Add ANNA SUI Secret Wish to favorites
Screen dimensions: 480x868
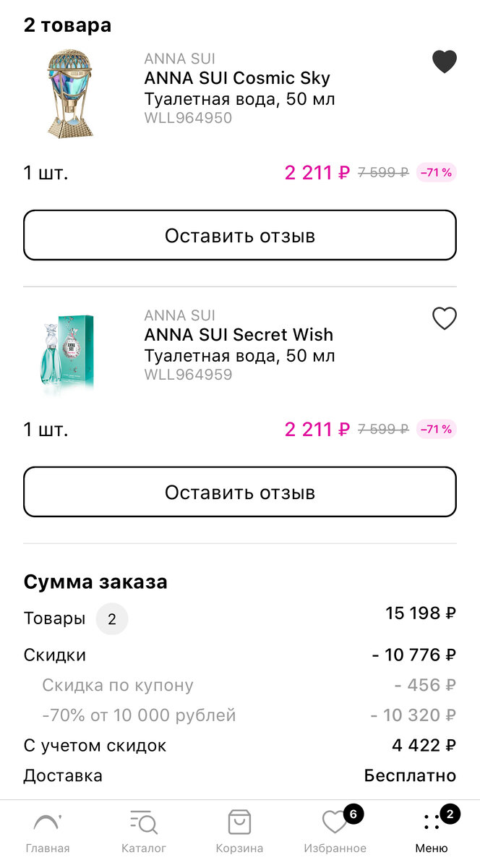click(x=444, y=318)
